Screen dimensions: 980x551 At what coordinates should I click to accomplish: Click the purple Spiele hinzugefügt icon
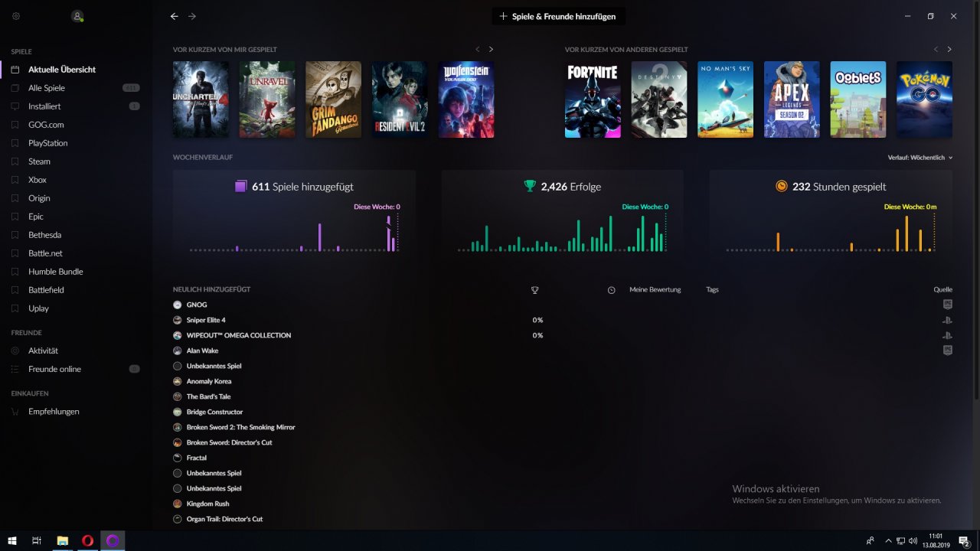click(241, 186)
